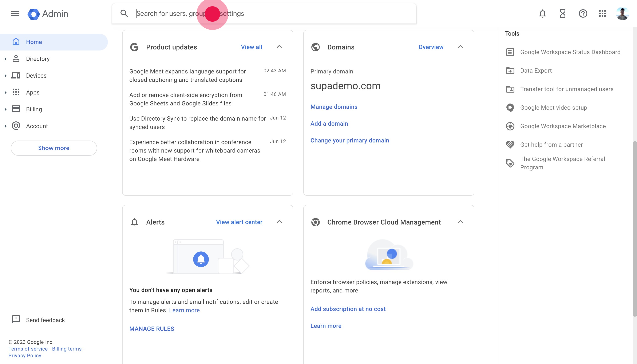637x364 pixels.
Task: Click the Transfer tool for unmanaged users icon
Action: (x=510, y=89)
